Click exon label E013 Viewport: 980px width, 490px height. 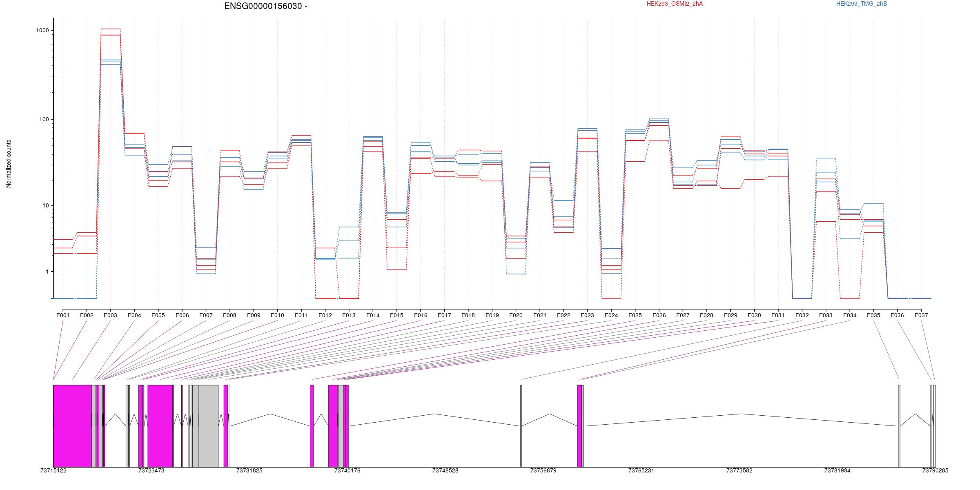click(349, 315)
